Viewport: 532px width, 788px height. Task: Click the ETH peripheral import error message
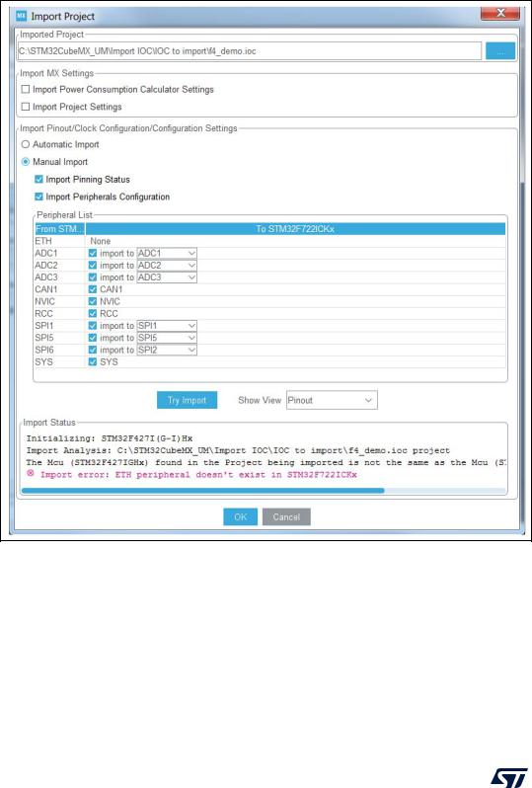point(198,474)
